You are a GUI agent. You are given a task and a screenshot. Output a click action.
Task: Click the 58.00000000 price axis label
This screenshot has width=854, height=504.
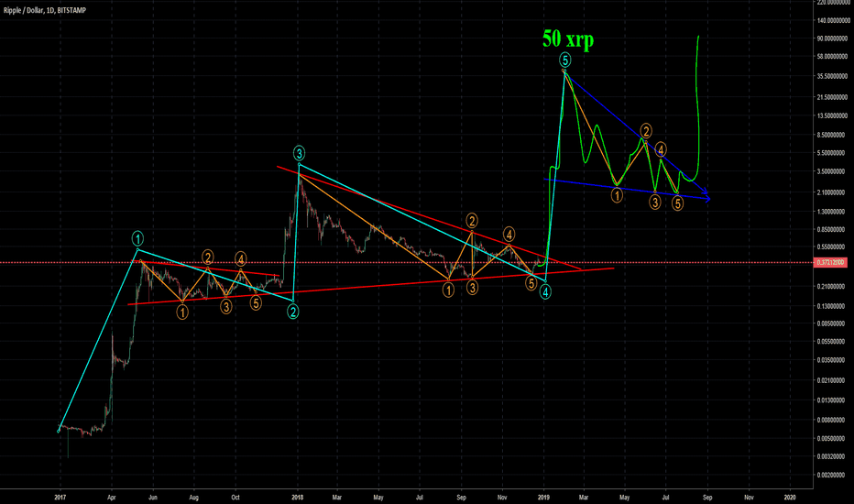click(833, 56)
